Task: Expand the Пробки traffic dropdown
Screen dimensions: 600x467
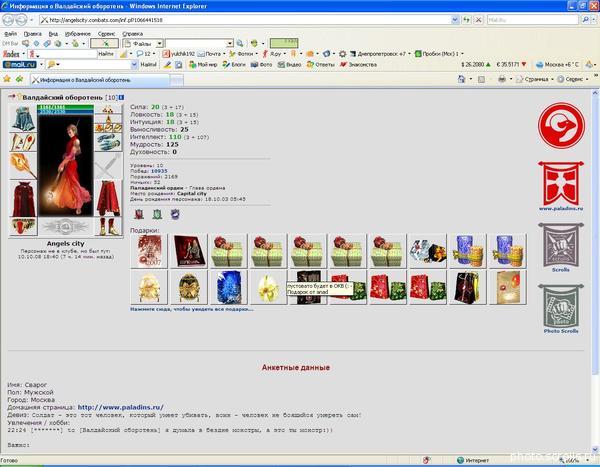Action: pos(462,54)
